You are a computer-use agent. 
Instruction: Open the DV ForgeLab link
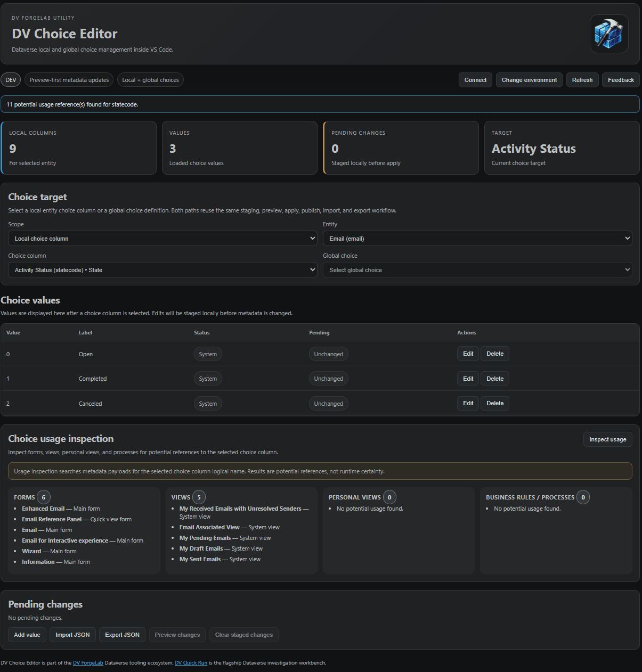click(88, 663)
